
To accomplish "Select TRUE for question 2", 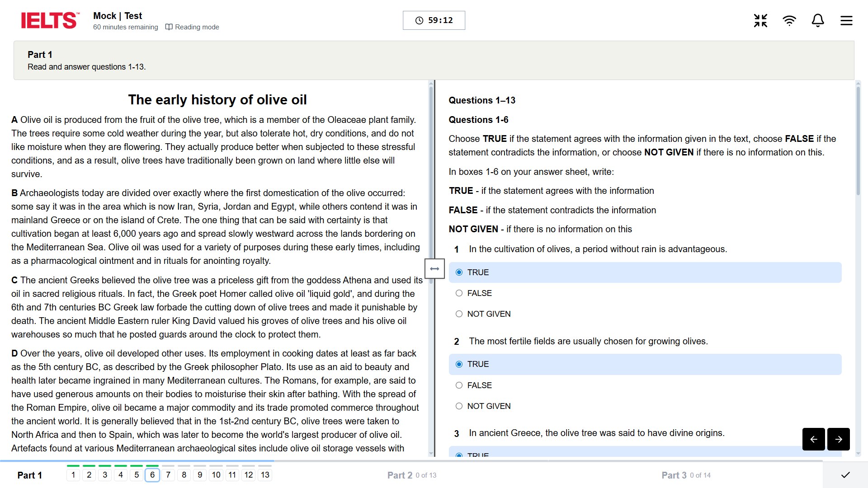I will pyautogui.click(x=645, y=364).
